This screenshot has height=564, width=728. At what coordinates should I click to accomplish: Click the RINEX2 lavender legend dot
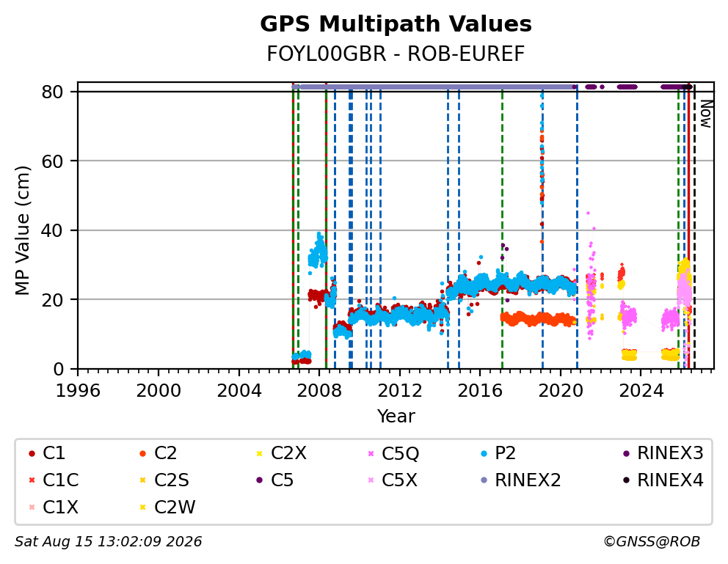click(484, 480)
